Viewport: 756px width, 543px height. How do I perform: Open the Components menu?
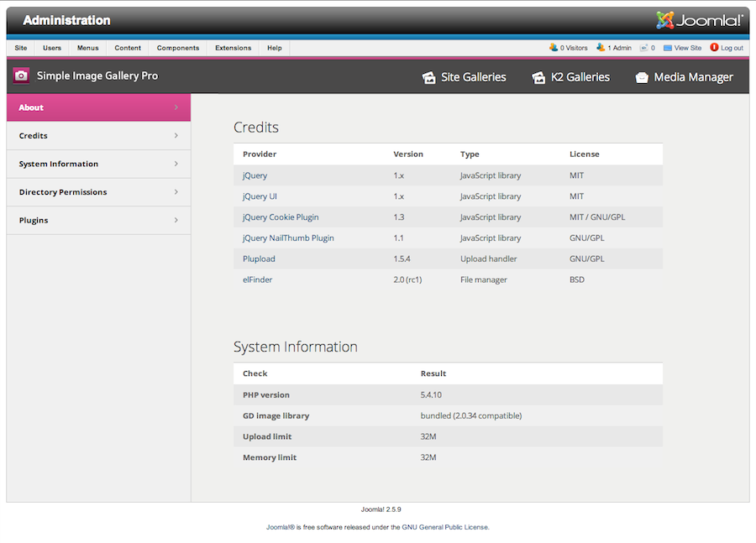pos(178,48)
